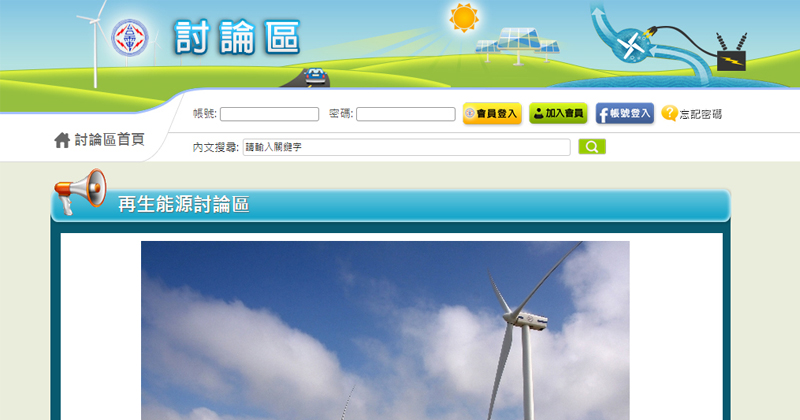
Task: Click the megaphone icon
Action: pos(80,190)
